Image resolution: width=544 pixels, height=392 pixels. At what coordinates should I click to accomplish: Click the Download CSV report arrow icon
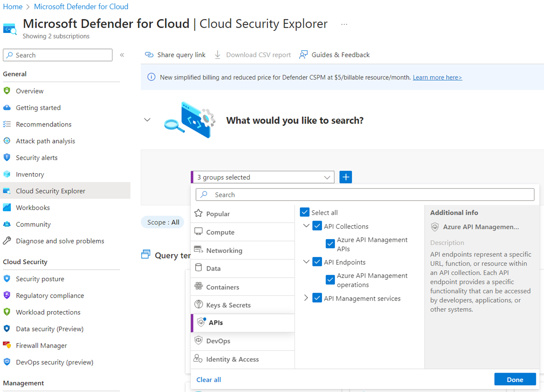[217, 55]
